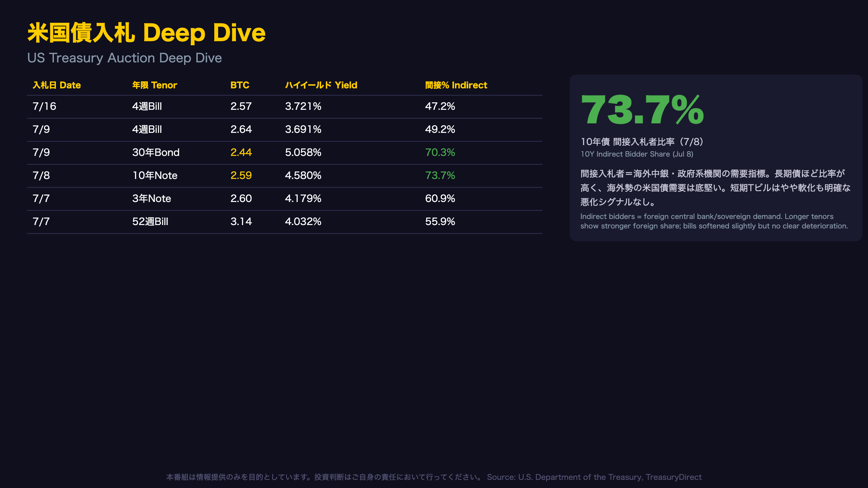Click indirect value 60.9%

pyautogui.click(x=440, y=199)
